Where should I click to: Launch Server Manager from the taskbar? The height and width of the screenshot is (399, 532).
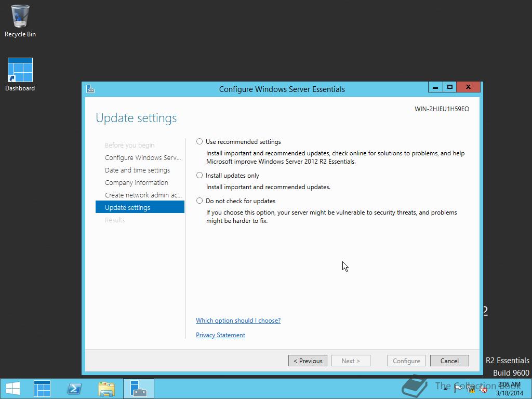pyautogui.click(x=42, y=389)
